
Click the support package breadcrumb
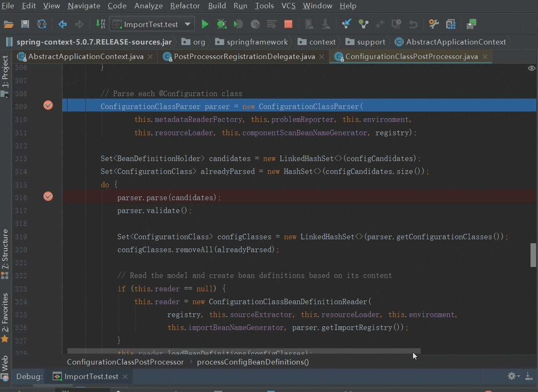click(x=366, y=42)
